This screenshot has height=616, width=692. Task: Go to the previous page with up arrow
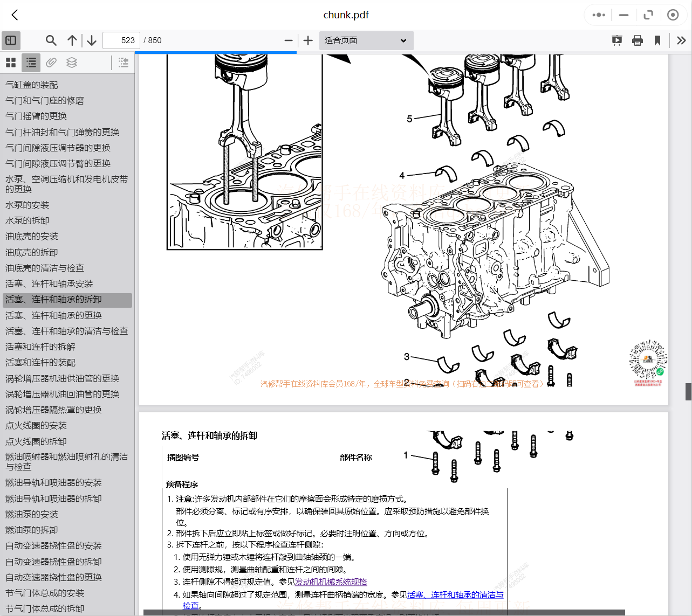(72, 40)
